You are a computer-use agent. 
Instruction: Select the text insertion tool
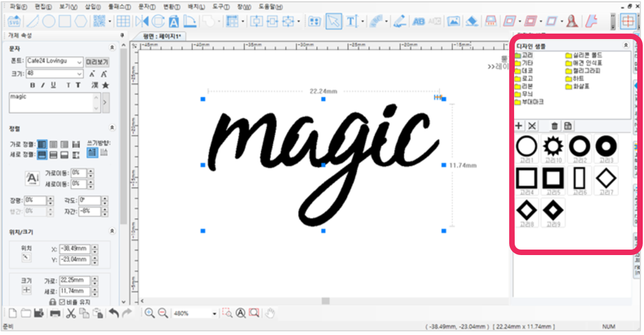pyautogui.click(x=351, y=21)
